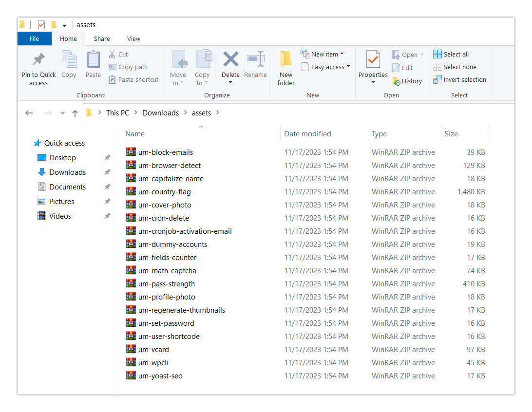Click the 1,480 KB size value

click(471, 191)
